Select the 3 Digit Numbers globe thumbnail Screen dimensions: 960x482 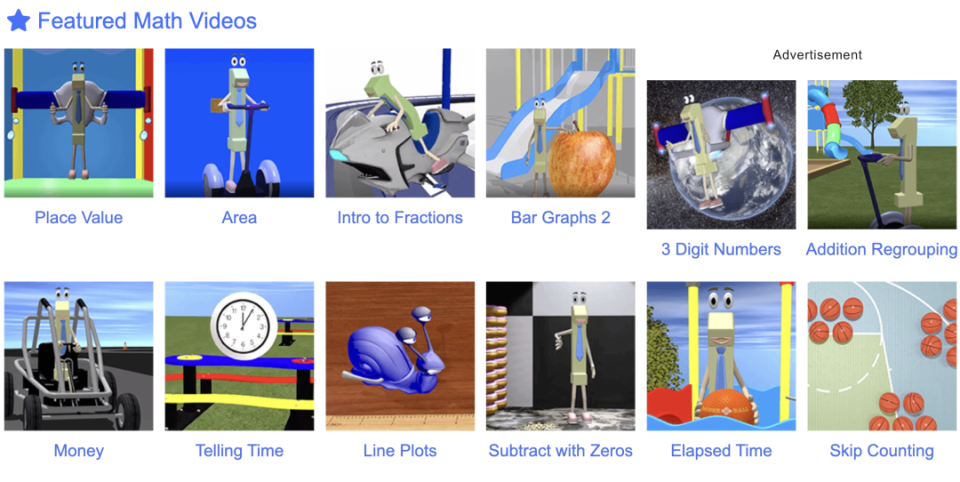tap(721, 155)
